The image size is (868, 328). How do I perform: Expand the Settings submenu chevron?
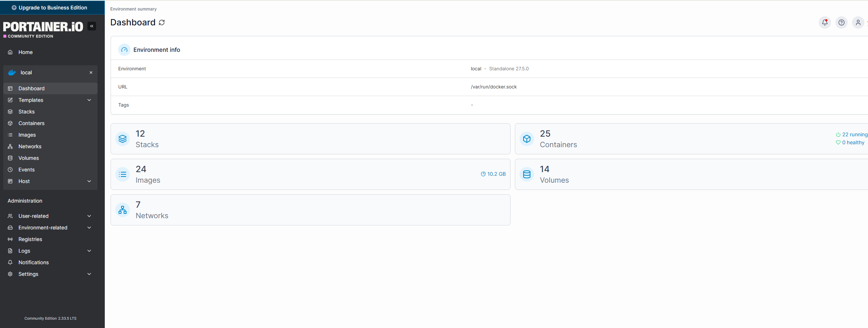coord(89,274)
